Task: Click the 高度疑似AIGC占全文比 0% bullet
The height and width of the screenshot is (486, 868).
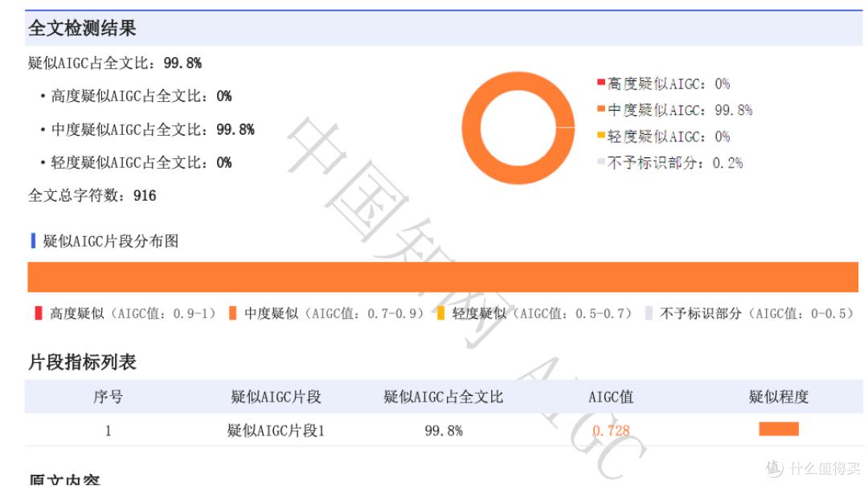Action: (x=136, y=96)
